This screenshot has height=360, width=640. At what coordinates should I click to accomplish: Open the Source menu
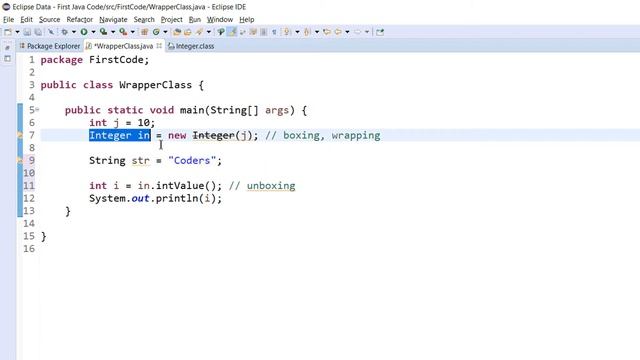point(49,20)
